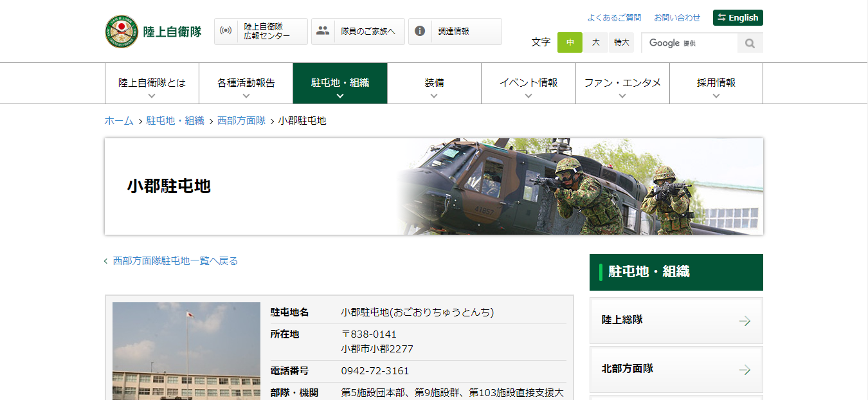Click the JGSDF emblem logo

pyautogui.click(x=122, y=32)
